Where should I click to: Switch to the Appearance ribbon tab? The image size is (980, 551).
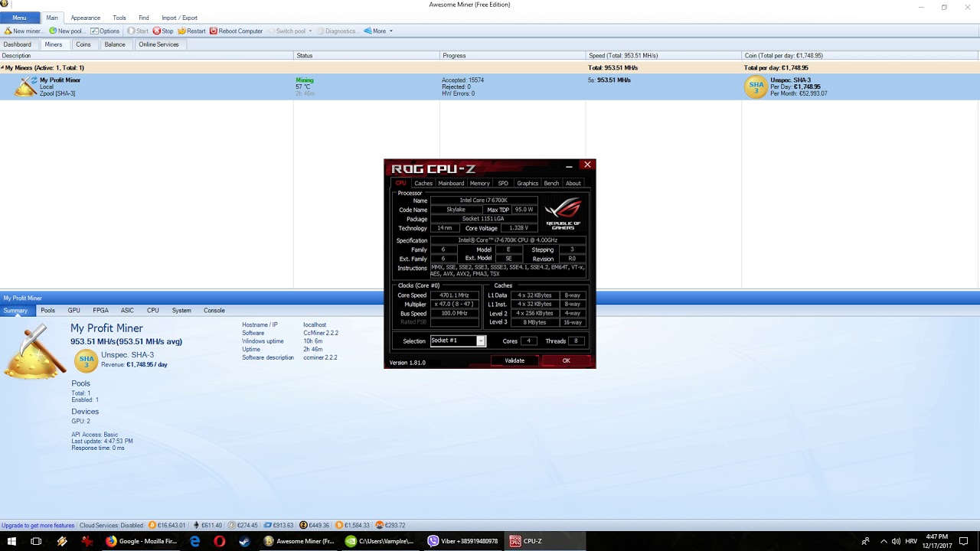[x=85, y=18]
